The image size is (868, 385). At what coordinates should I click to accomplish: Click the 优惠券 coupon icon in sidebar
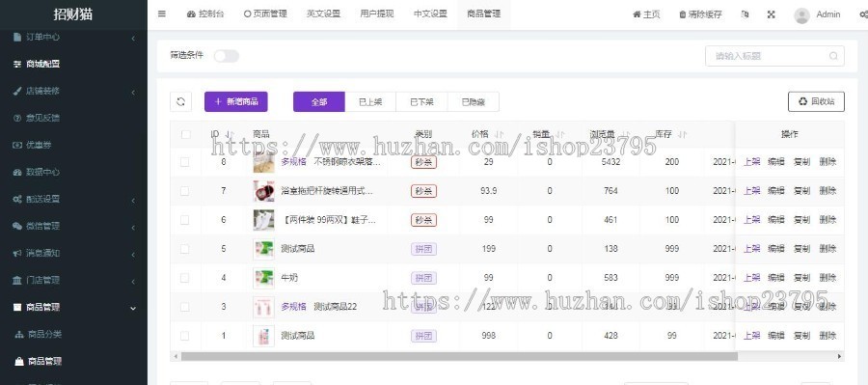pyautogui.click(x=17, y=145)
